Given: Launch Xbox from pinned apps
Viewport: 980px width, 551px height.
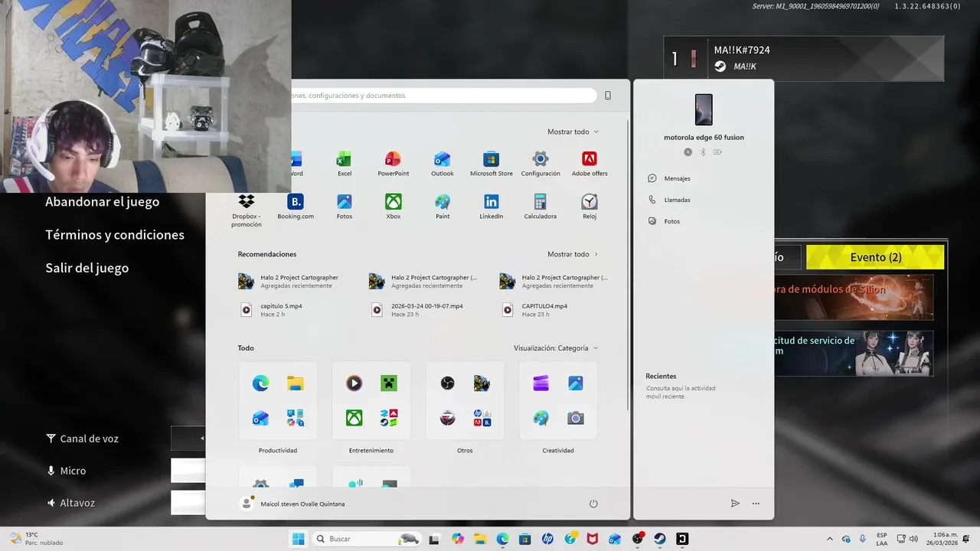Looking at the screenshot, I should coord(393,202).
